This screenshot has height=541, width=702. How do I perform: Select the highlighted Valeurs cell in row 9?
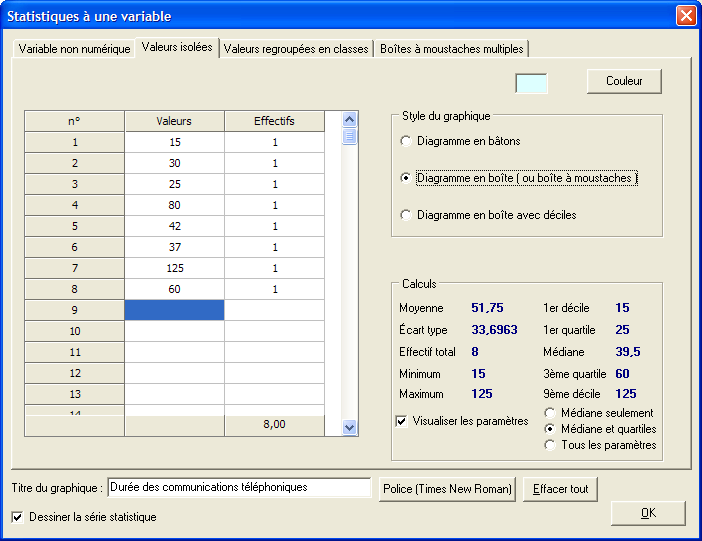click(x=174, y=310)
